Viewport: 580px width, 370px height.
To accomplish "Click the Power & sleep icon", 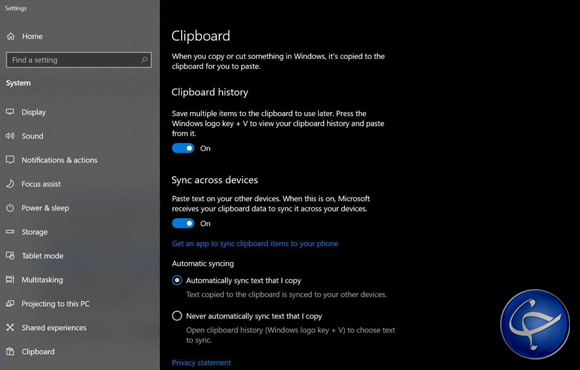I will pos(10,208).
